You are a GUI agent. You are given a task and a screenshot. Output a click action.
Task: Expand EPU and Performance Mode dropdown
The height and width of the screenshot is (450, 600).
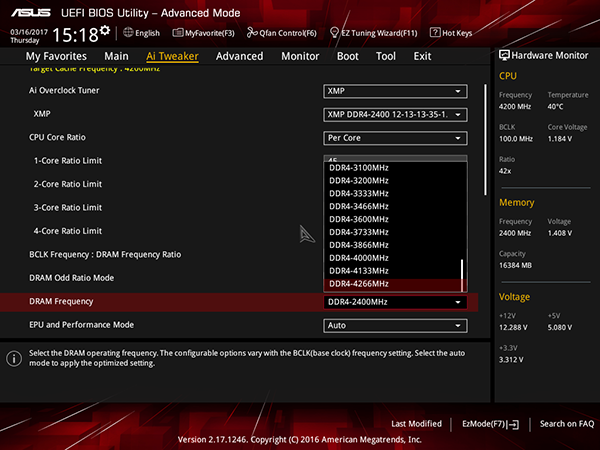(x=395, y=326)
